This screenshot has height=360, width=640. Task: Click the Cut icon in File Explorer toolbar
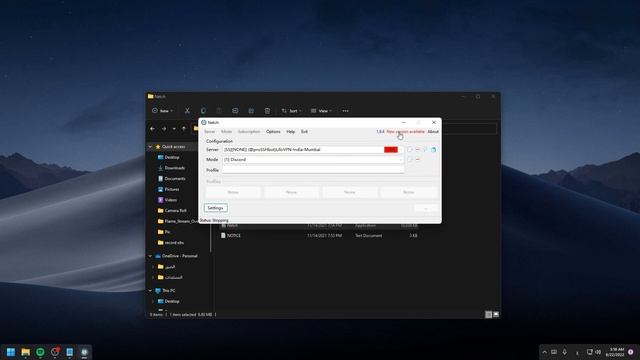click(x=187, y=111)
